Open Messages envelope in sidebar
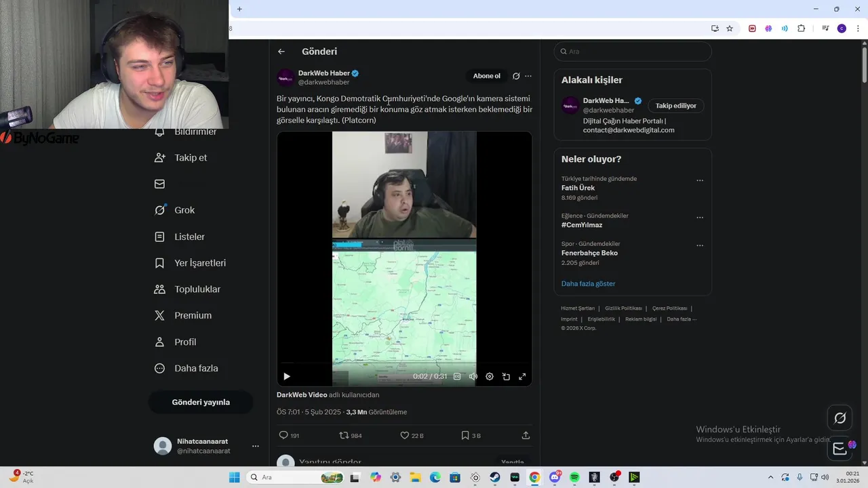Screen dimensions: 868x488 coord(160,184)
